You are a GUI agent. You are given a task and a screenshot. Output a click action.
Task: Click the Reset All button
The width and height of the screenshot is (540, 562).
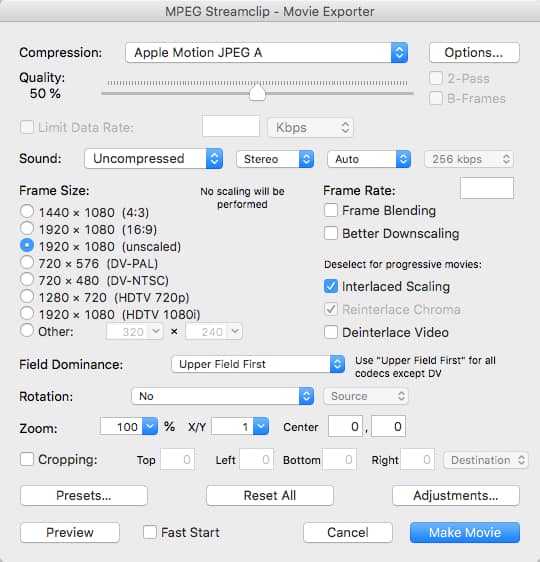tap(270, 496)
